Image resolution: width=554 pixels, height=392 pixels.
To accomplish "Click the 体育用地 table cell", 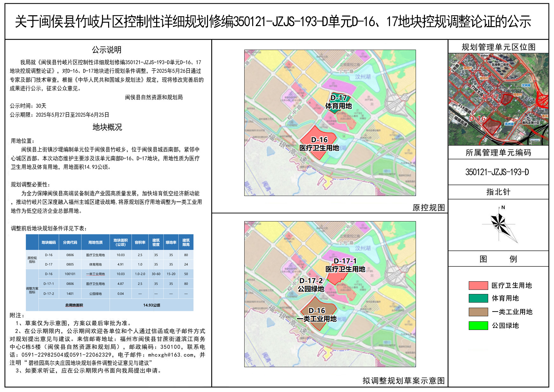I will 95,264.
